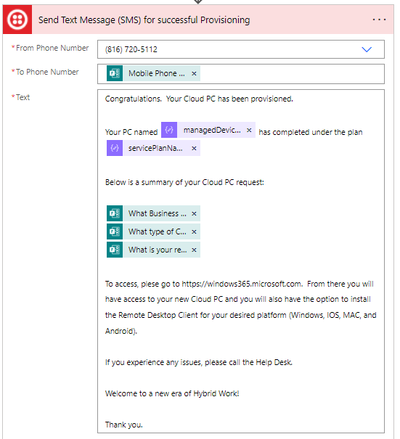Select the servicePlanNa... expression token
This screenshot has width=400, height=439.
point(153,148)
